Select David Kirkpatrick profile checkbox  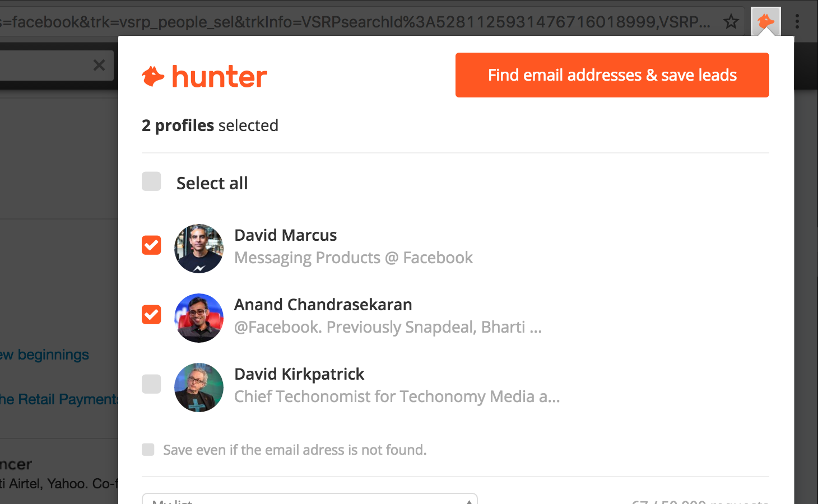151,384
